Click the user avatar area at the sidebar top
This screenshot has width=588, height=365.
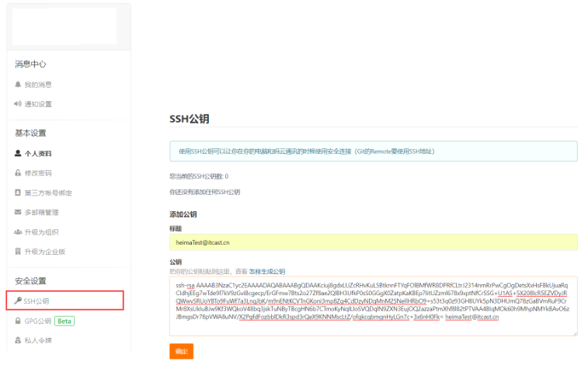(x=64, y=26)
